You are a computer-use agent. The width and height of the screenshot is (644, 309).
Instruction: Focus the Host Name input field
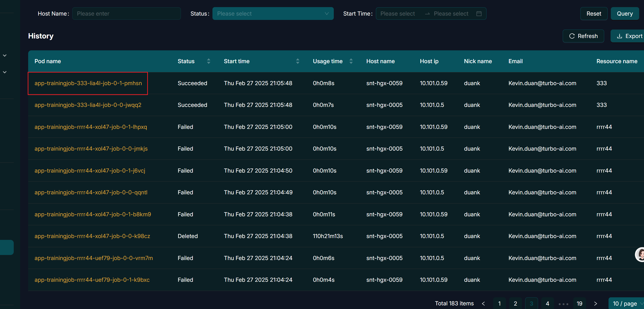(x=126, y=14)
